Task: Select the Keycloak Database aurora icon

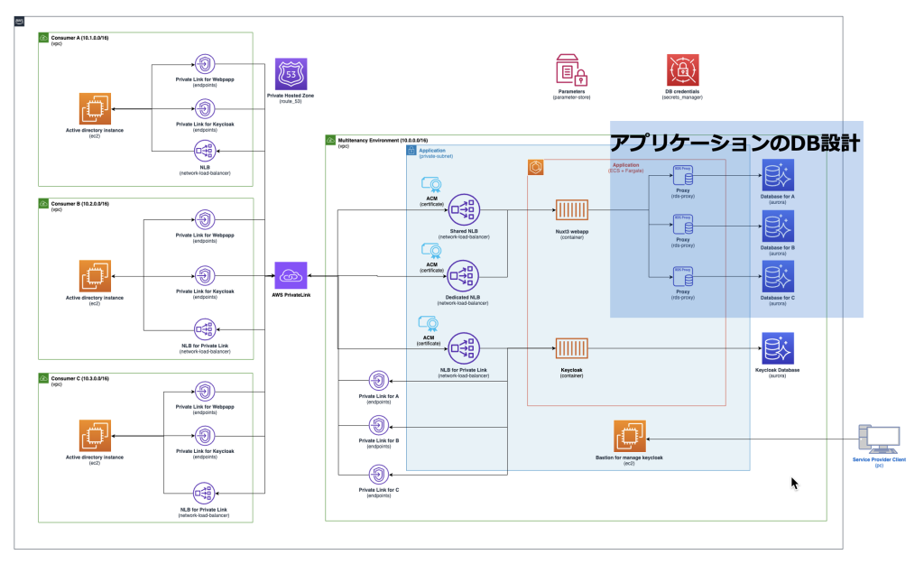Action: click(778, 348)
